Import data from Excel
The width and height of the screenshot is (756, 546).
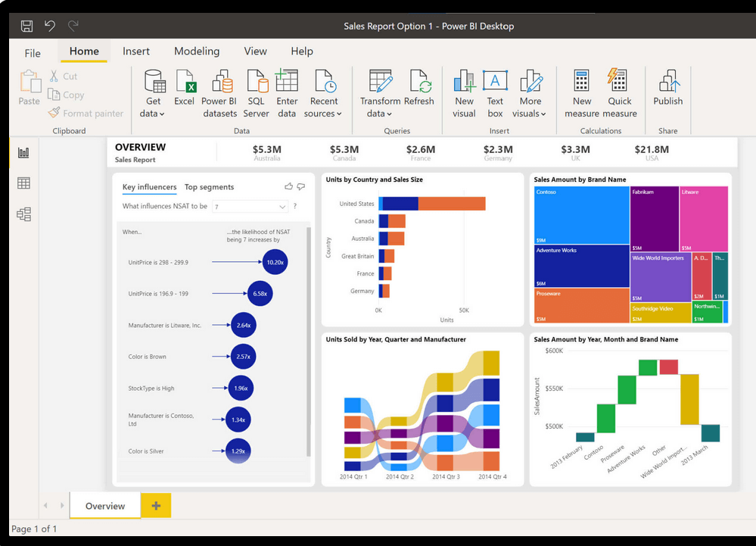pos(185,87)
